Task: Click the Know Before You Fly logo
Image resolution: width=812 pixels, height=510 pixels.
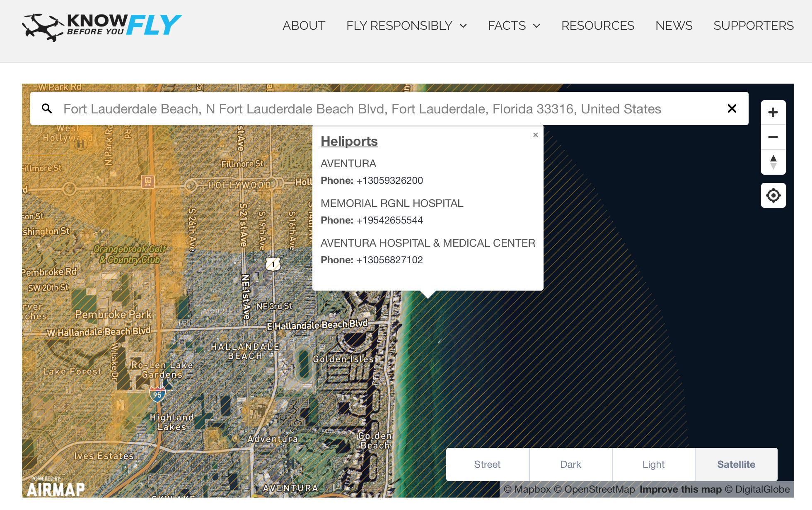Action: (102, 27)
